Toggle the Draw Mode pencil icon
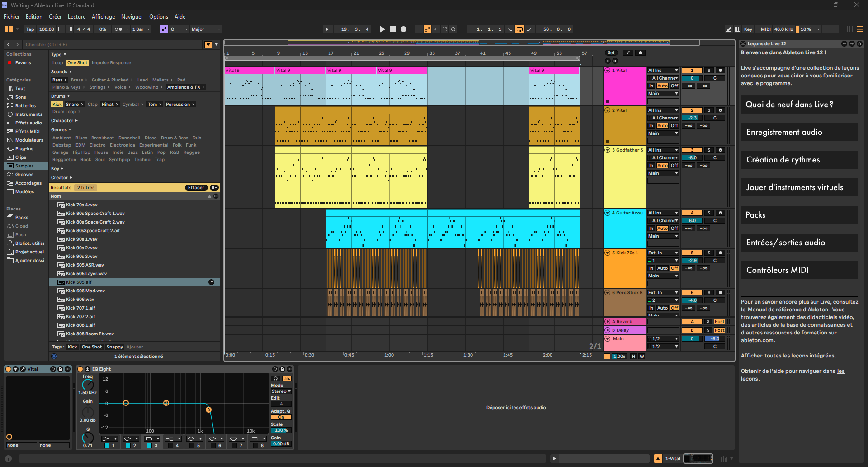Viewport: 868px width, 467px height. (x=729, y=29)
